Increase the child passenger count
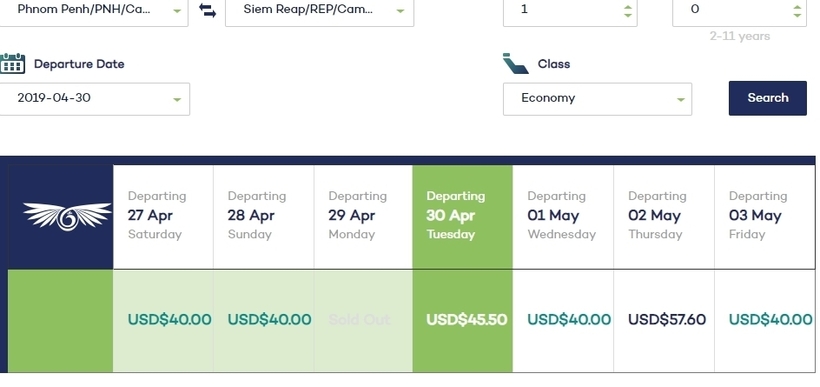Viewport: 820px width, 387px height. 797,6
